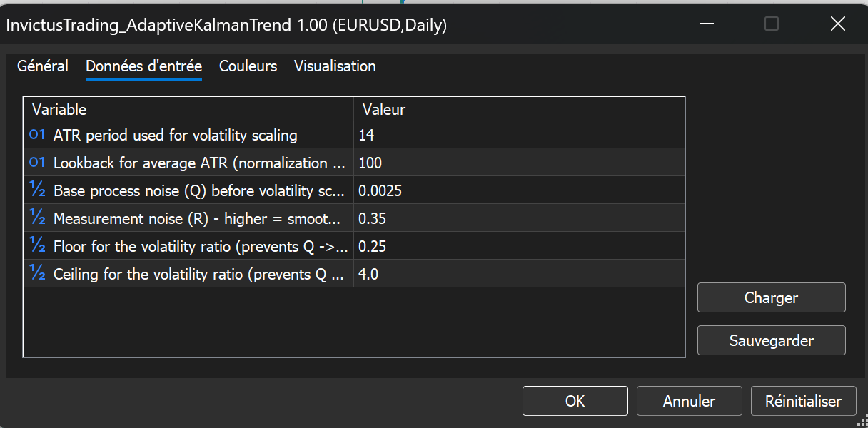Click the Réinitialiser button
The image size is (868, 428).
pos(804,401)
